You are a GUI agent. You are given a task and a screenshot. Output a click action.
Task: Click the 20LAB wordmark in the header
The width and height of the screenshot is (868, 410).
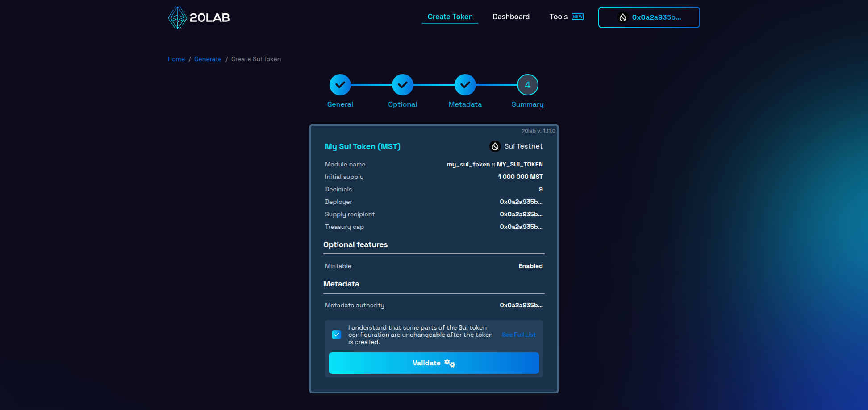point(210,18)
